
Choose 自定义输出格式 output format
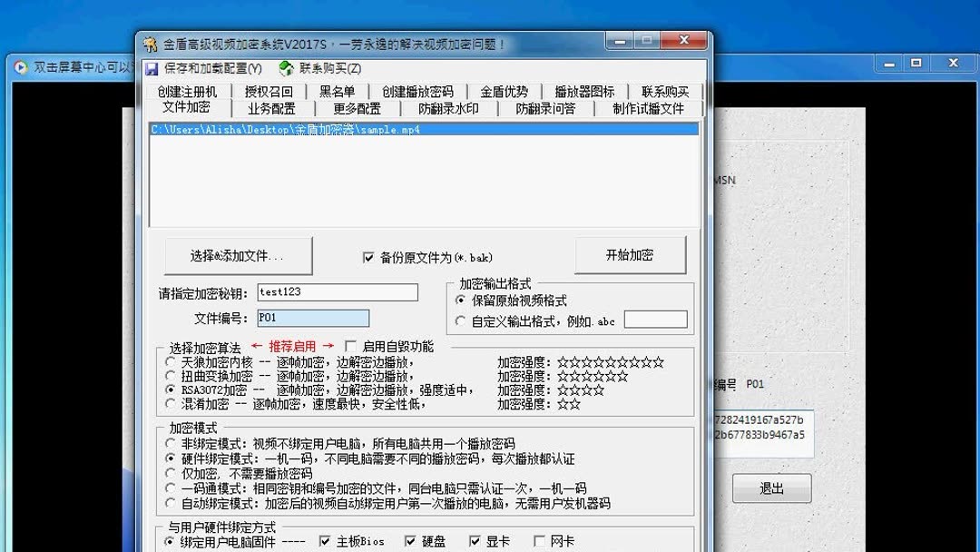coord(462,320)
